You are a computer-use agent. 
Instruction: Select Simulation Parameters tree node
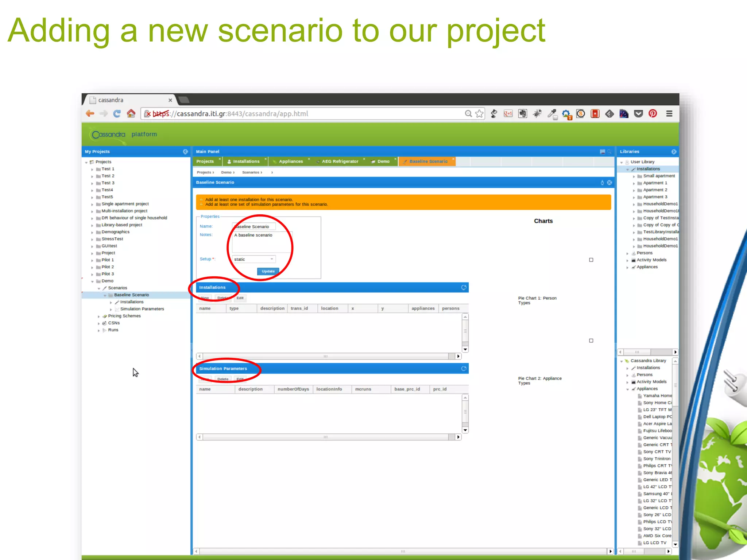coord(142,309)
